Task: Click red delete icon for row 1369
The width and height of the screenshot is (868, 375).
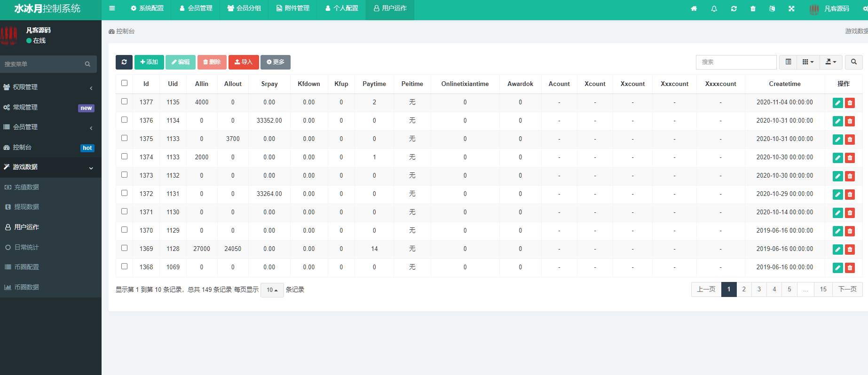Action: pos(850,250)
